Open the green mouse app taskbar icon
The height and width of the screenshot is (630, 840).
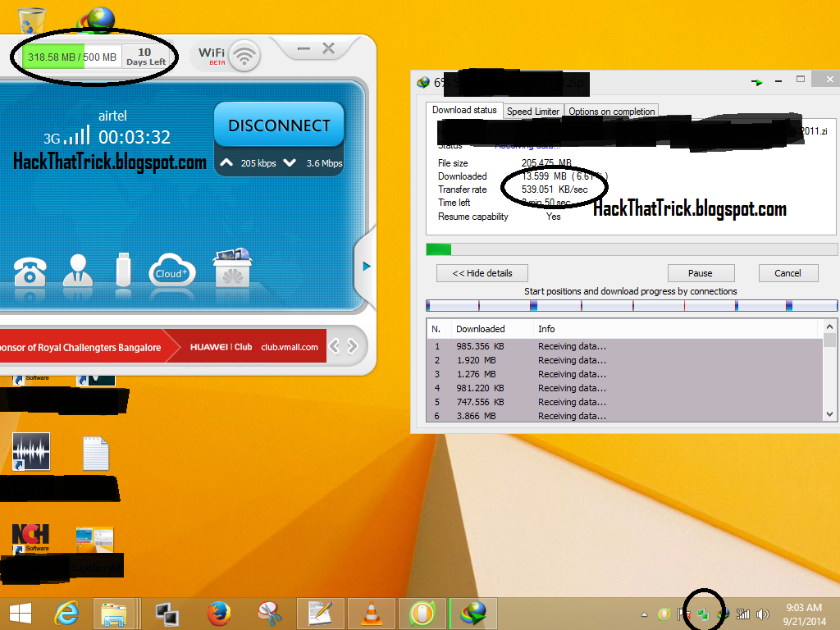[422, 614]
